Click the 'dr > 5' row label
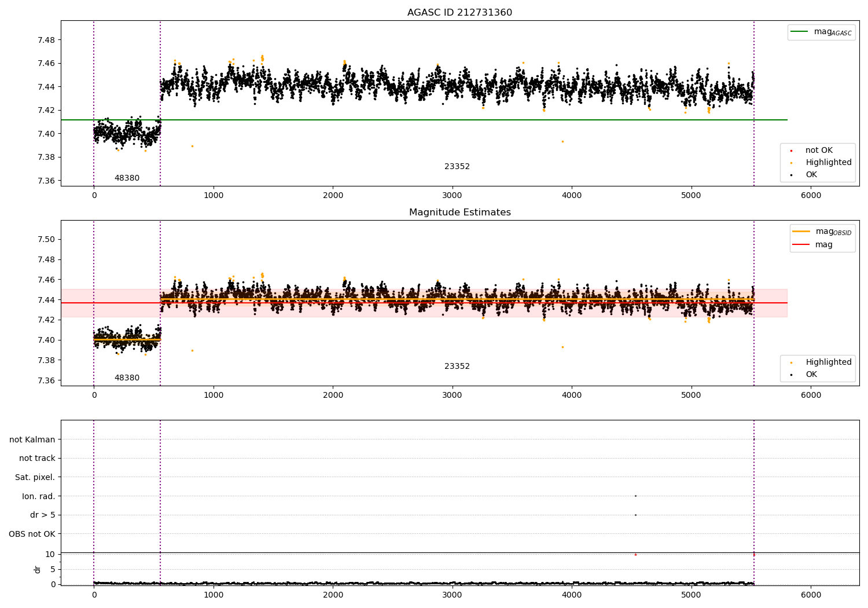Screen dimensions: 868x608 [43, 515]
